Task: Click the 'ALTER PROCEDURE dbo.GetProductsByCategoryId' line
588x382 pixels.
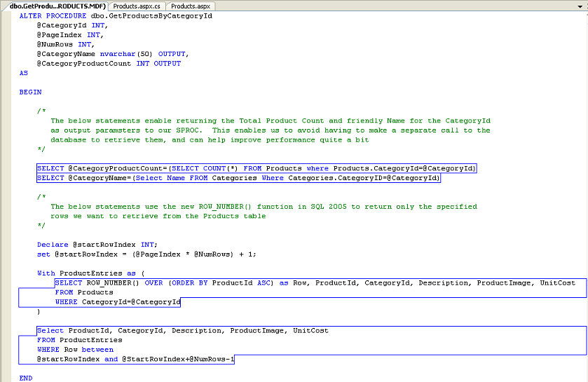Action: click(x=116, y=15)
